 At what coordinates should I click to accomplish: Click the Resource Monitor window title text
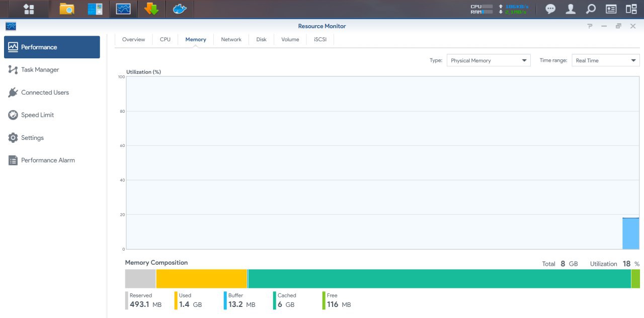322,26
